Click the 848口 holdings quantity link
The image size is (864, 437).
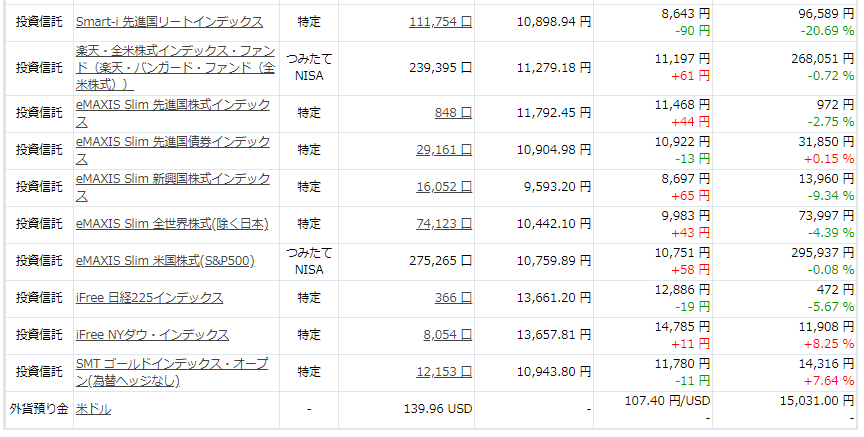453,113
